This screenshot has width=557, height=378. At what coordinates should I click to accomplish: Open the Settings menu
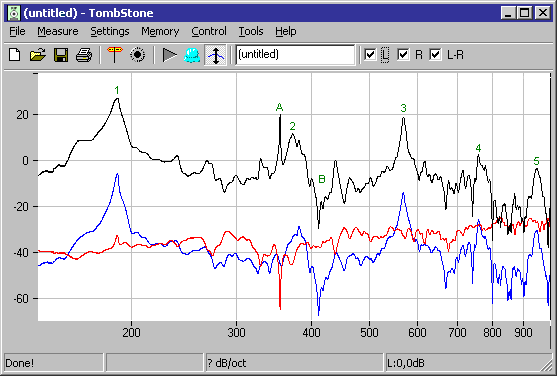pyautogui.click(x=109, y=31)
